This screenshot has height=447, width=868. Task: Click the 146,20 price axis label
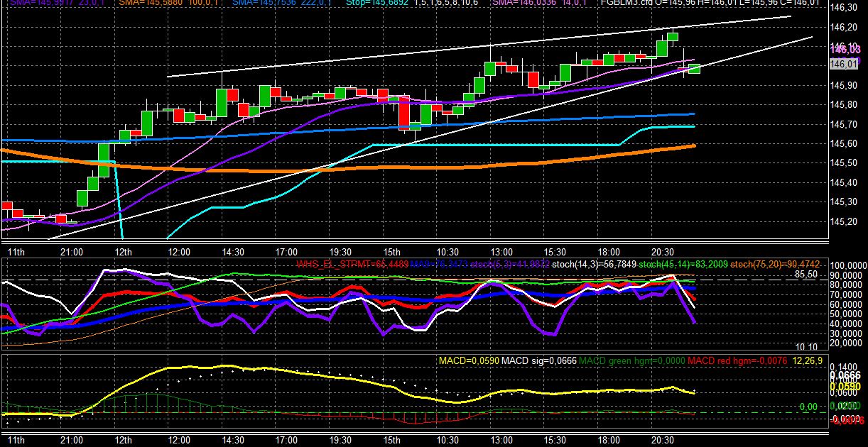(842, 27)
